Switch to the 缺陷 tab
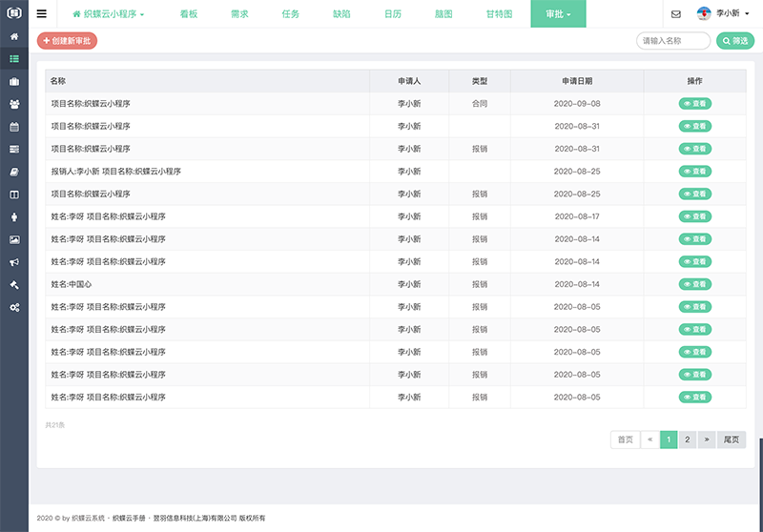Image resolution: width=763 pixels, height=532 pixels. (x=341, y=14)
